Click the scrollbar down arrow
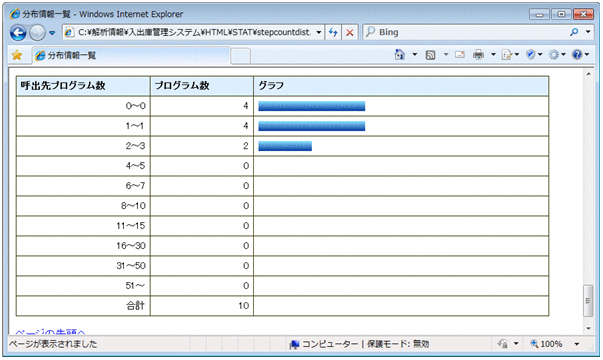 pos(588,328)
